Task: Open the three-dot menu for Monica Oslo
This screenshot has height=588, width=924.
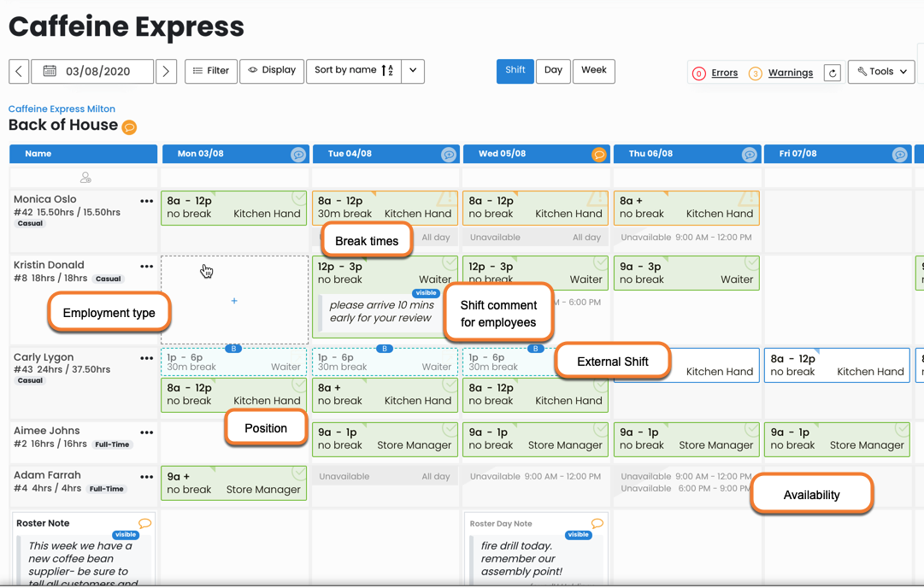Action: point(147,202)
